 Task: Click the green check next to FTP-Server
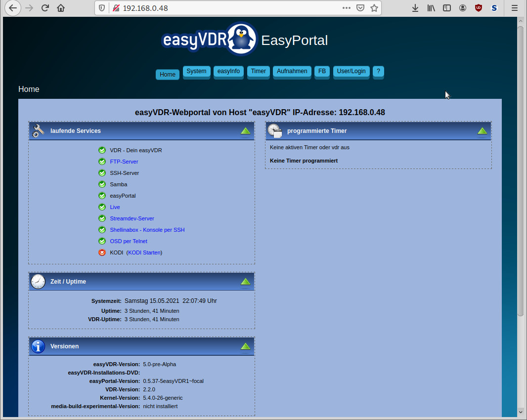click(102, 162)
